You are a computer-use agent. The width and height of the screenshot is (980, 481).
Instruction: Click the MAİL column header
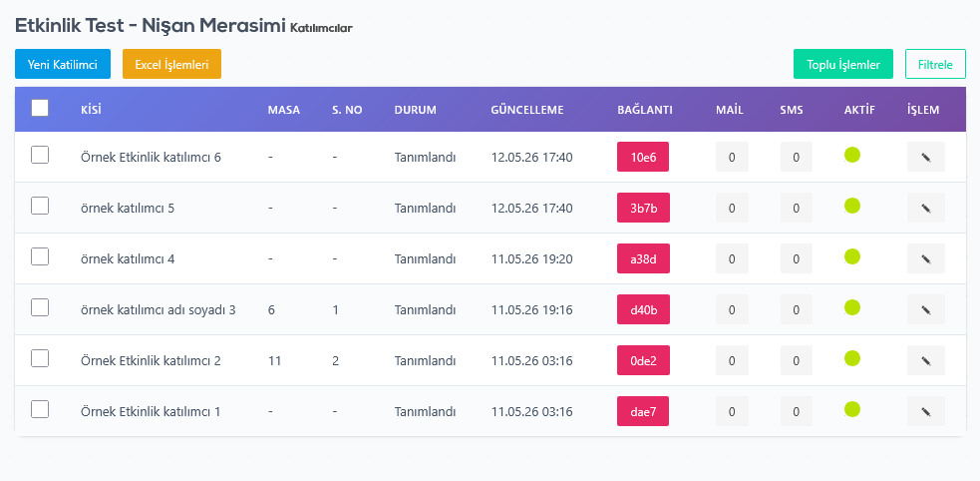click(x=730, y=110)
